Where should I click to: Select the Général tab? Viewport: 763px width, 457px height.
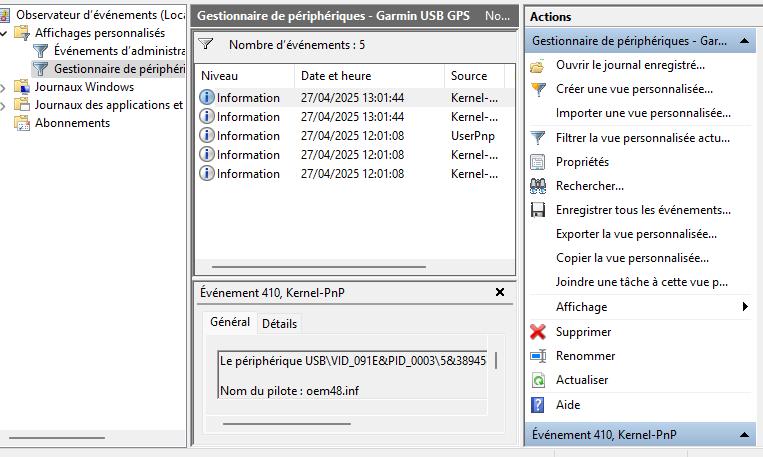click(x=230, y=322)
